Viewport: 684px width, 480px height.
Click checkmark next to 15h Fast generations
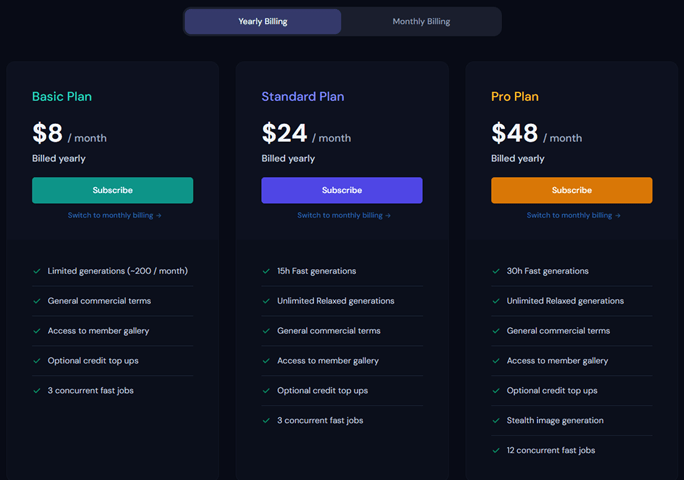click(x=266, y=271)
